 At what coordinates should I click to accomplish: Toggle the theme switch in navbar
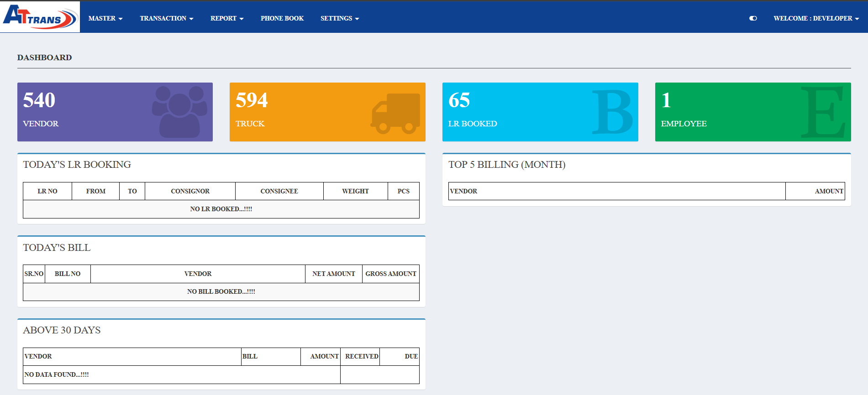(x=753, y=18)
